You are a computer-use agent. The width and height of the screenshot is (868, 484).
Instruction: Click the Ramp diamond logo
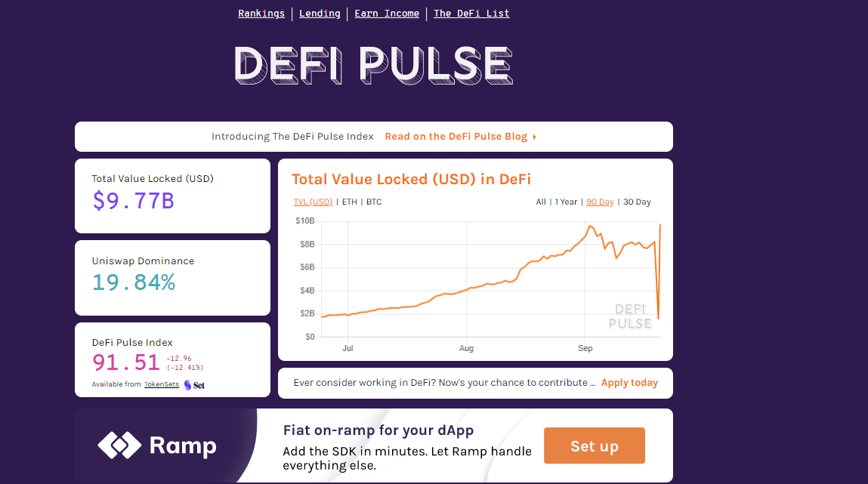pyautogui.click(x=119, y=445)
